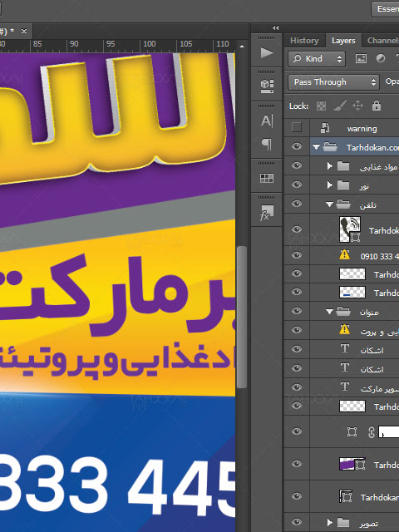The width and height of the screenshot is (399, 532).
Task: Close the open document tab
Action: (x=24, y=32)
